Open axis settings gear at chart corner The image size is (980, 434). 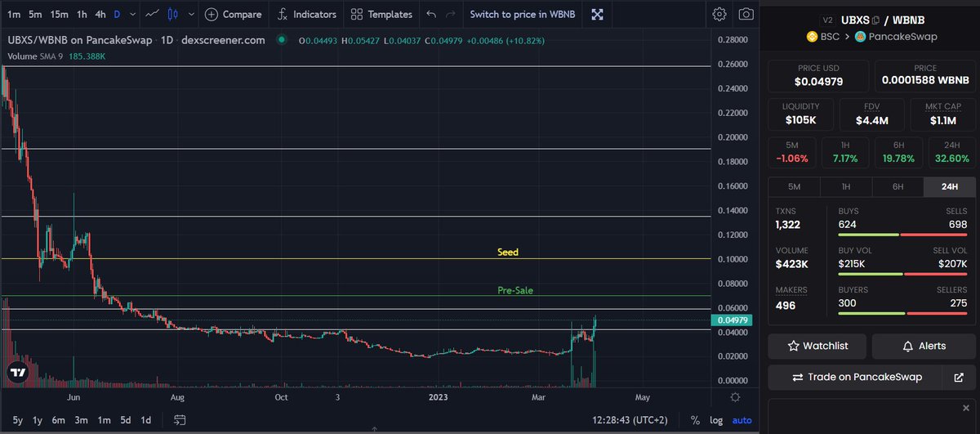pos(735,397)
